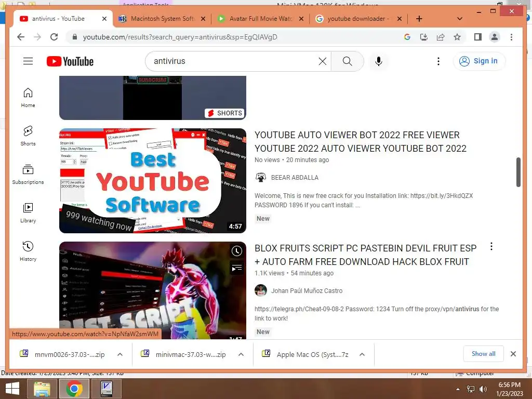
Task: Switch to Avatar Full Movie tab
Action: tap(261, 19)
